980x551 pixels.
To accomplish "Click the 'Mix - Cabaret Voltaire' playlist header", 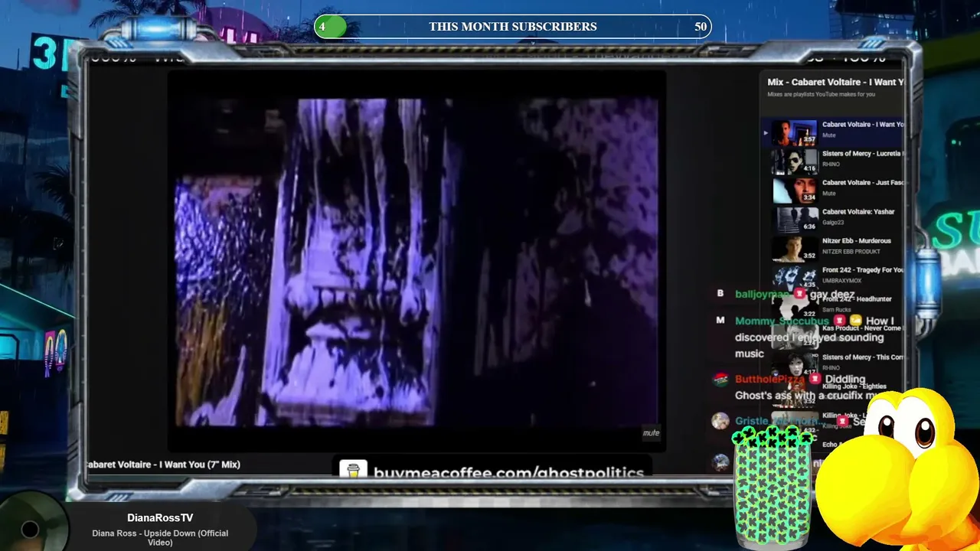I will [835, 82].
